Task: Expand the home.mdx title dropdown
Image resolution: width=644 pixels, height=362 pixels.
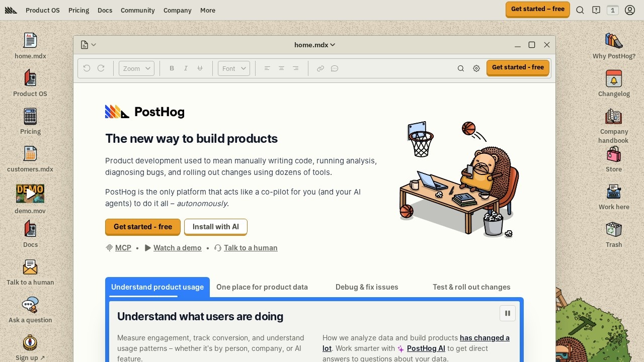Action: 315,45
